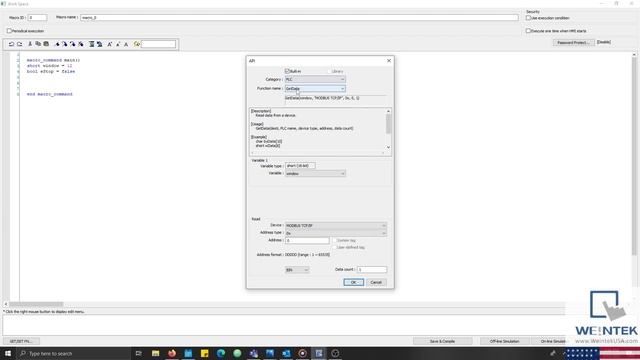Click the Variable type field showing short
The height and width of the screenshot is (360, 640).
click(x=300, y=166)
